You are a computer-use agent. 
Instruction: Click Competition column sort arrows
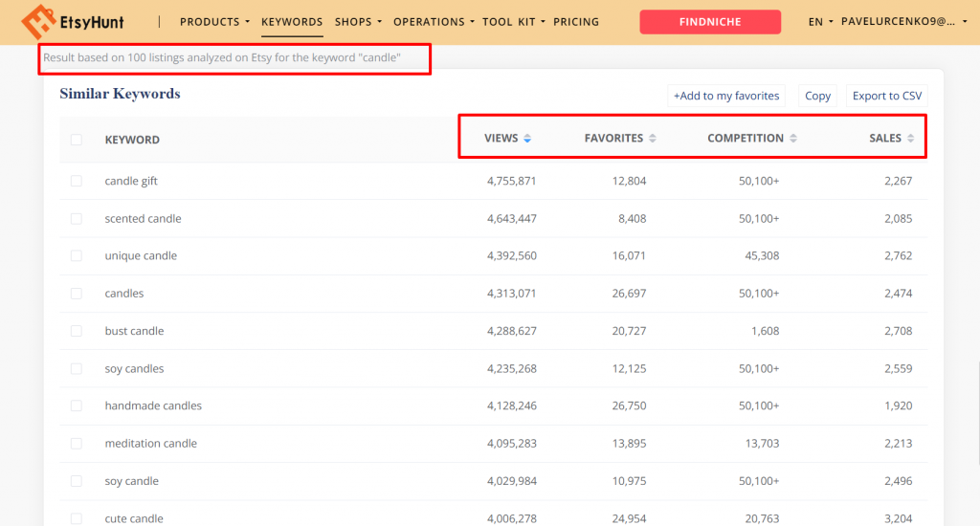click(x=792, y=139)
